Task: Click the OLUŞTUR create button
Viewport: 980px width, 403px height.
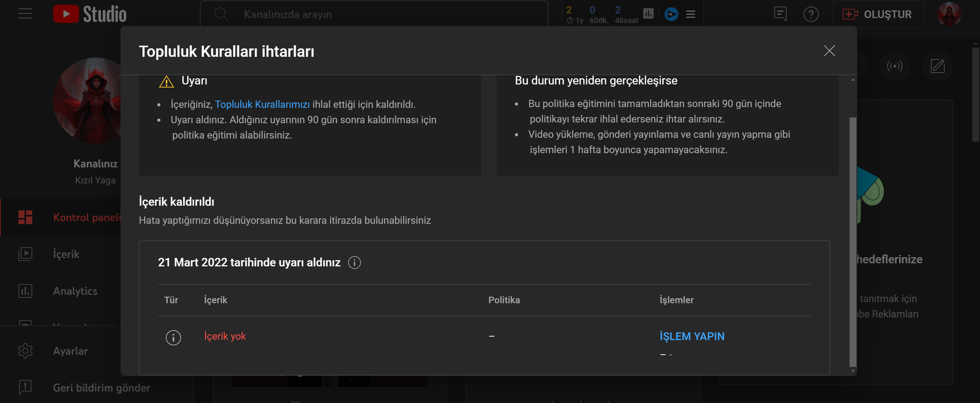Action: (878, 14)
